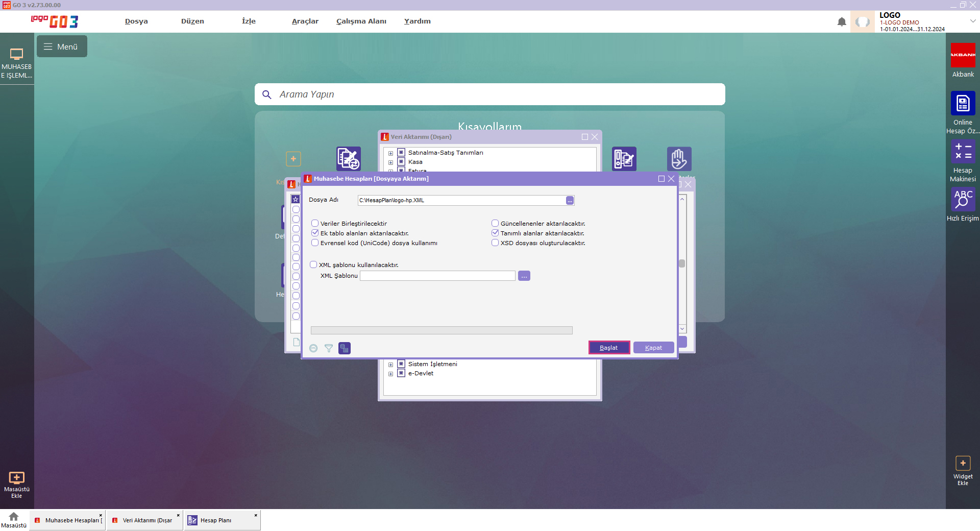Open Akbank widget in right sidebar
Image resolution: width=980 pixels, height=531 pixels.
click(963, 55)
